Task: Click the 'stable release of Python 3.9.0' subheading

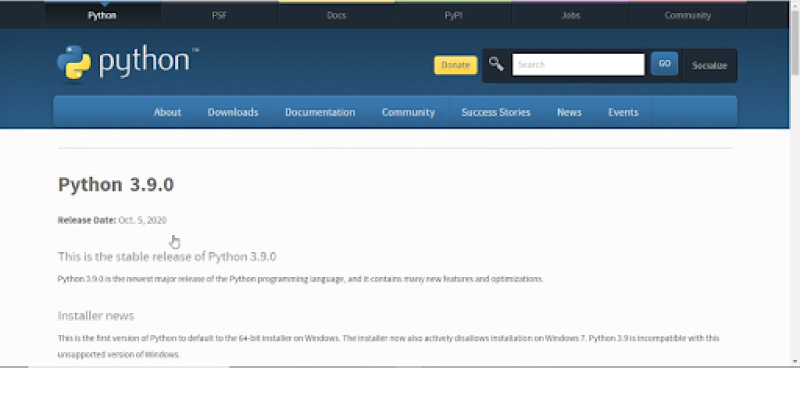Action: tap(167, 257)
